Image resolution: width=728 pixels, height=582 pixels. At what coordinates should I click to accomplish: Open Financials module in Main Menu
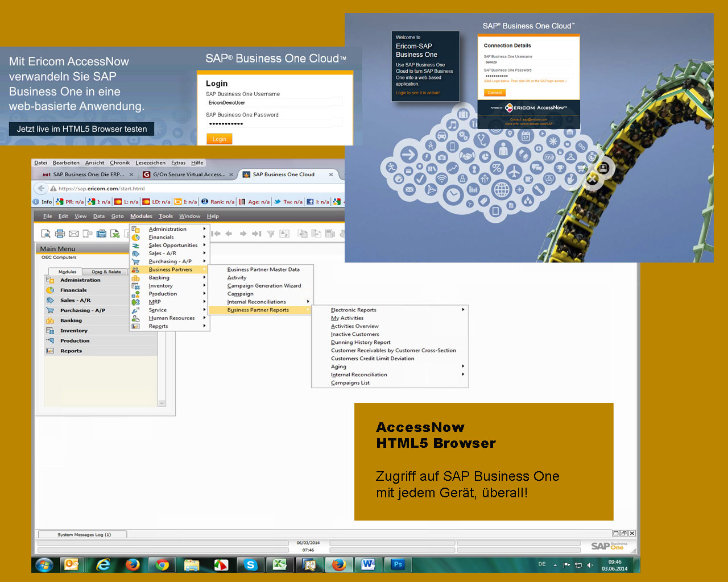point(73,290)
